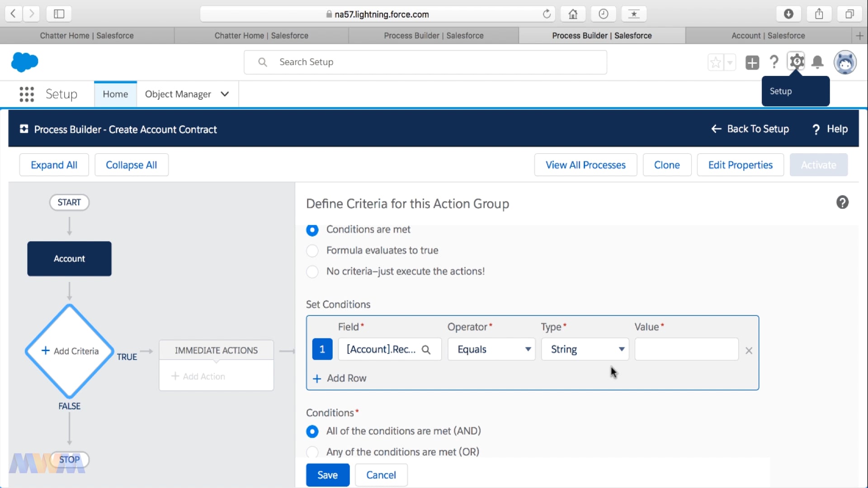Click the START node
868x488 pixels.
coord(69,202)
